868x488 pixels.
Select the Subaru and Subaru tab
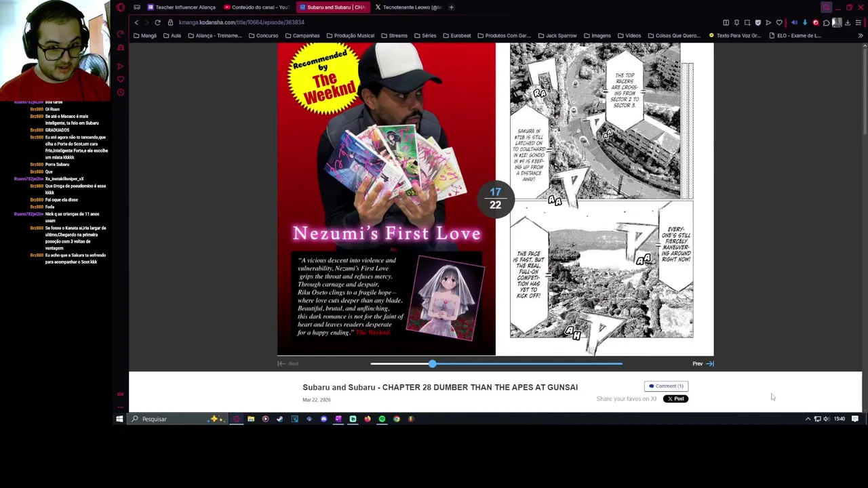332,7
